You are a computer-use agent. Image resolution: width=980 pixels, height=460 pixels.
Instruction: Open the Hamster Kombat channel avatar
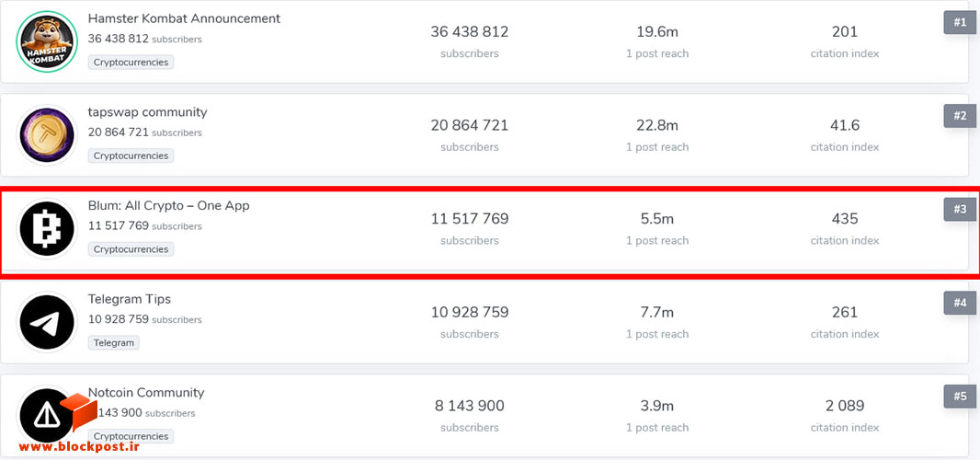pos(46,42)
